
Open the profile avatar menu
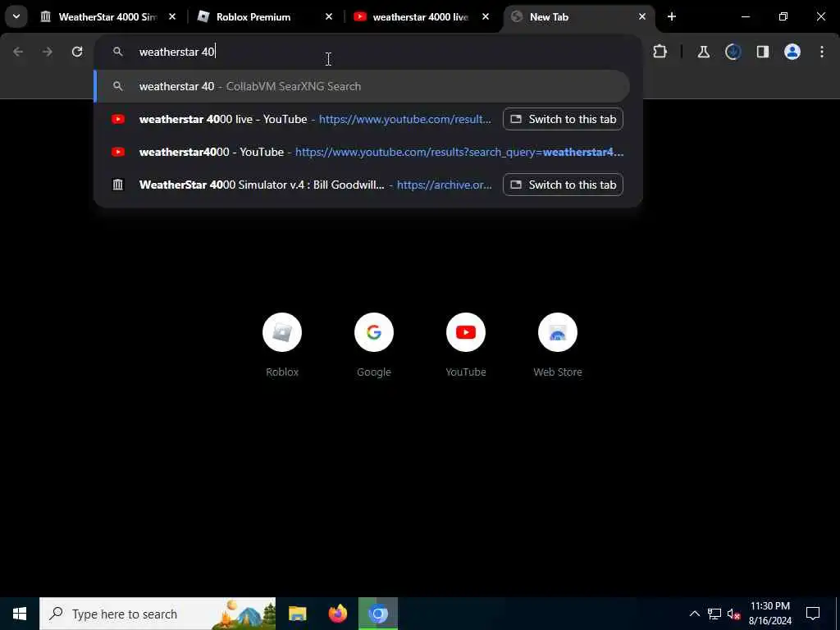tap(792, 52)
